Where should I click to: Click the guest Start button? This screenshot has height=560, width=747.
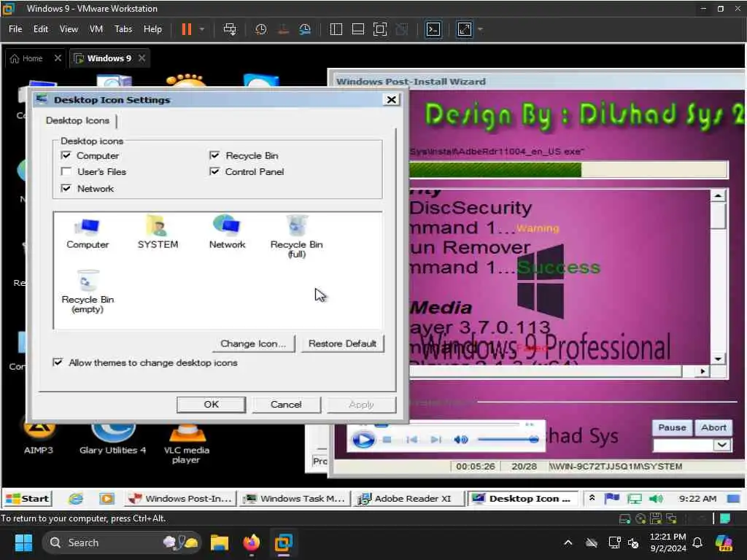[27, 499]
